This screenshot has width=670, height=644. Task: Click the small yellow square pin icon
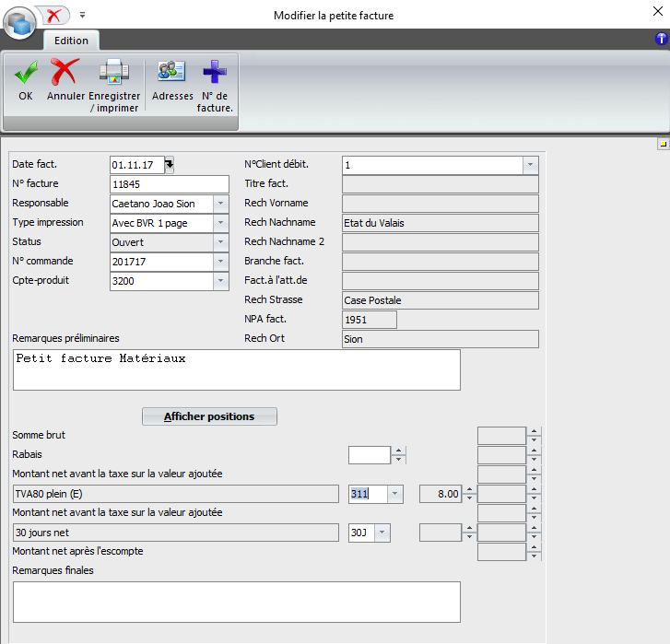tap(664, 144)
